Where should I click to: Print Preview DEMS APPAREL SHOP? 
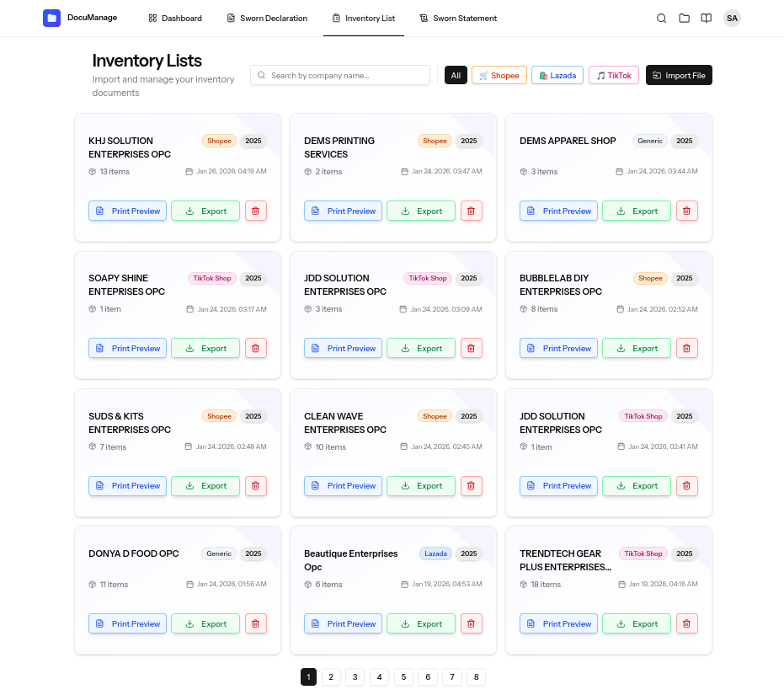pos(558,211)
